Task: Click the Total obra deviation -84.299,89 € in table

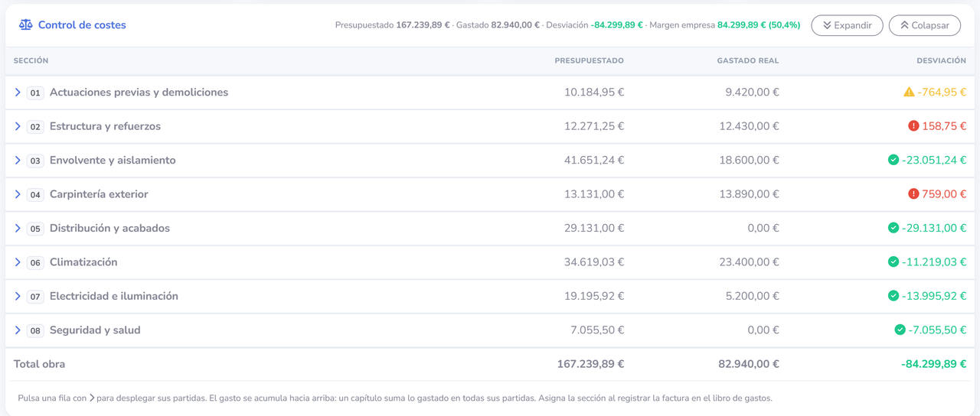Action: (x=934, y=364)
